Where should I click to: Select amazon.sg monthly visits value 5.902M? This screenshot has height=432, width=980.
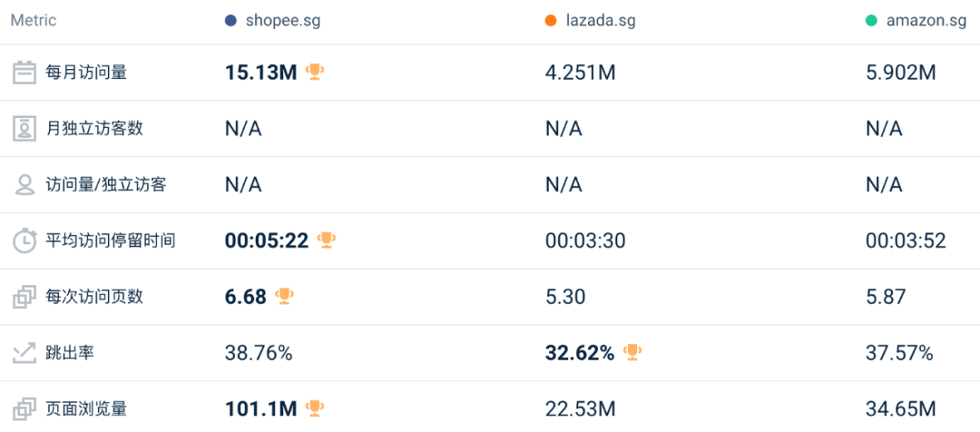[x=900, y=73]
